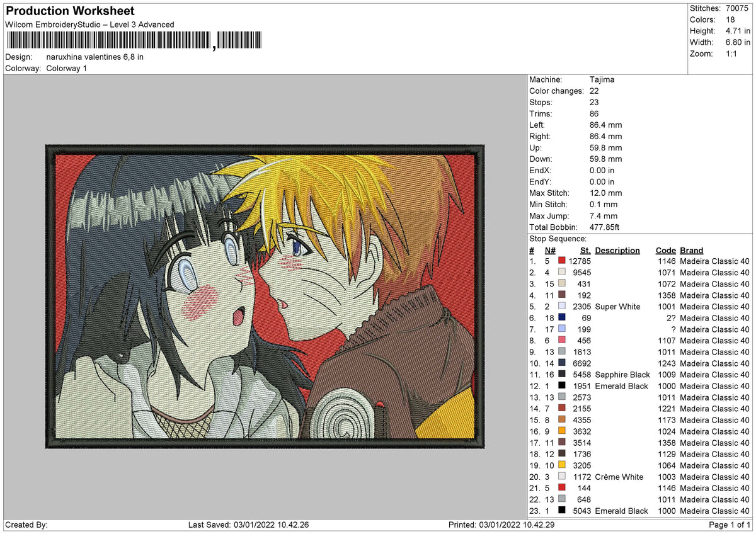Click the embroidery design preview image
The image size is (756, 534).
(x=265, y=296)
